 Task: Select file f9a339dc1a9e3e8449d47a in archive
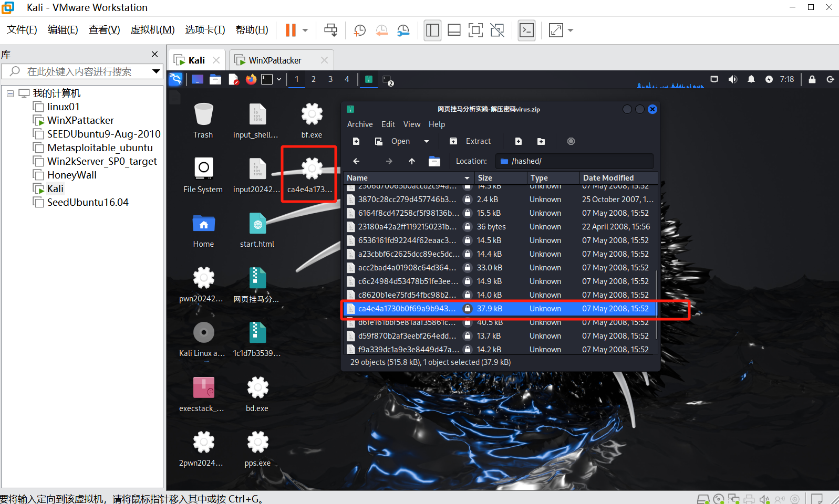tap(500, 349)
